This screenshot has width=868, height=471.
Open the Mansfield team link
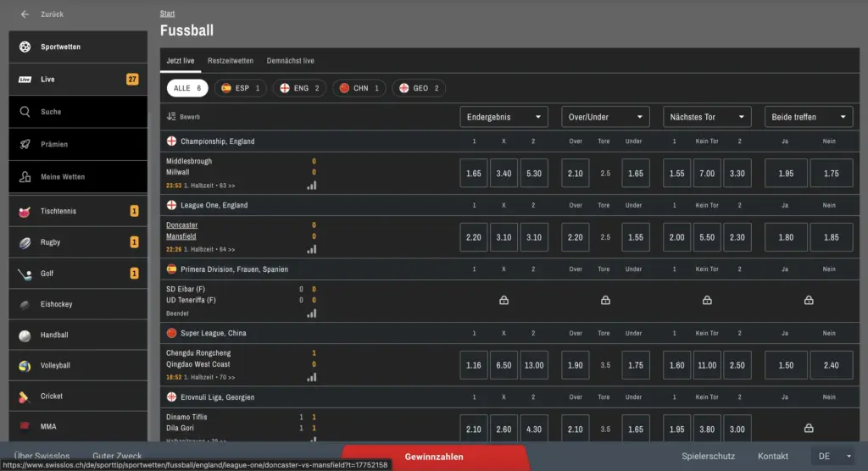point(181,236)
